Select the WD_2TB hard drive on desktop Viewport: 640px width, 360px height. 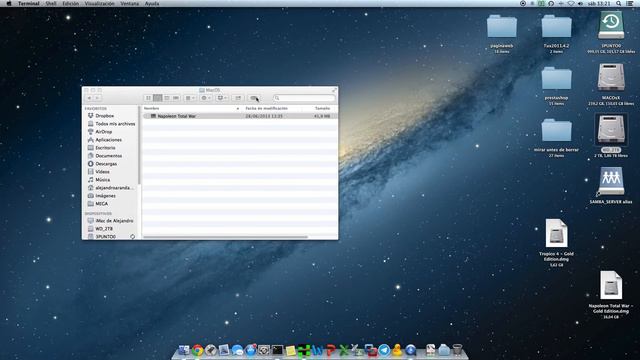tap(611, 129)
